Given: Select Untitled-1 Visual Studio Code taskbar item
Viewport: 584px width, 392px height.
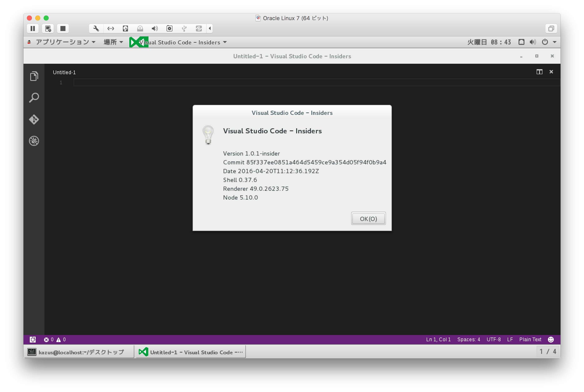Looking at the screenshot, I should [x=191, y=352].
